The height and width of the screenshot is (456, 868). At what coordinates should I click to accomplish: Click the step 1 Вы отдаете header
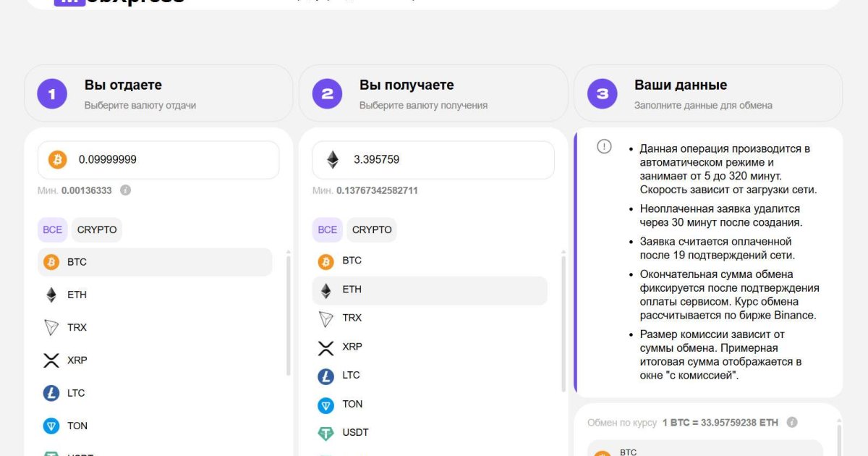pos(158,93)
